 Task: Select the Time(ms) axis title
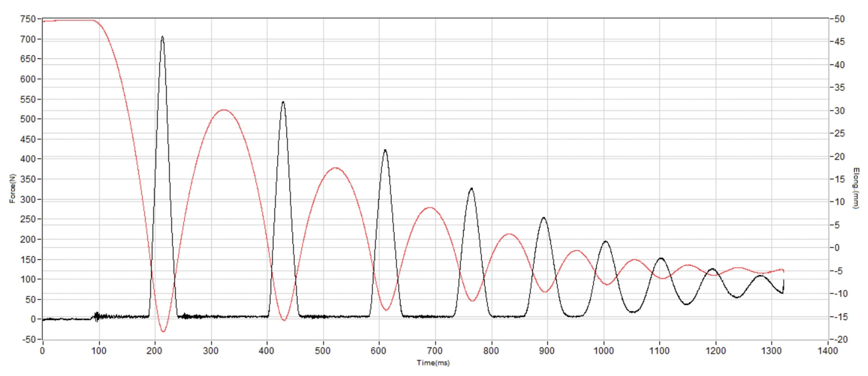(x=433, y=363)
